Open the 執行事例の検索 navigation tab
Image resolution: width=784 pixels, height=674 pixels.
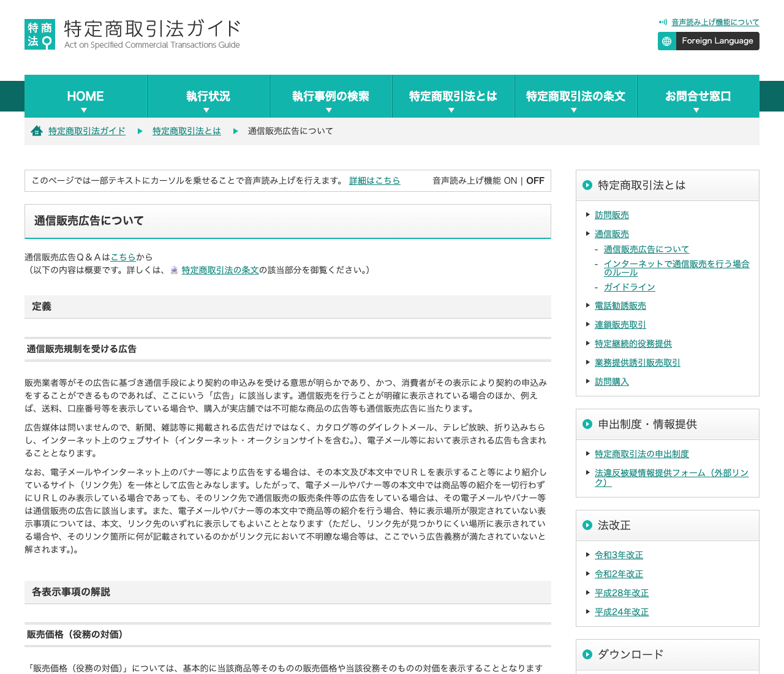pos(331,96)
